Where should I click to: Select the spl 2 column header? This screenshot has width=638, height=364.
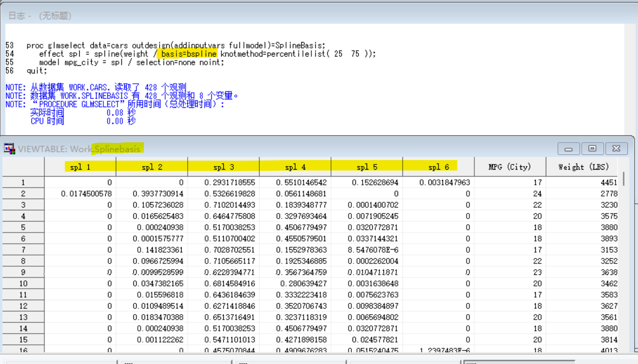[152, 167]
